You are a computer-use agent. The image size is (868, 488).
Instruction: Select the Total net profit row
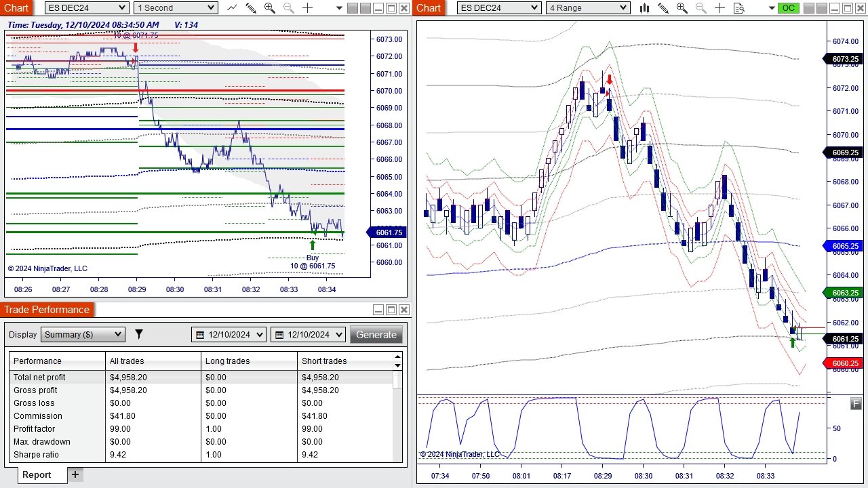pos(201,378)
